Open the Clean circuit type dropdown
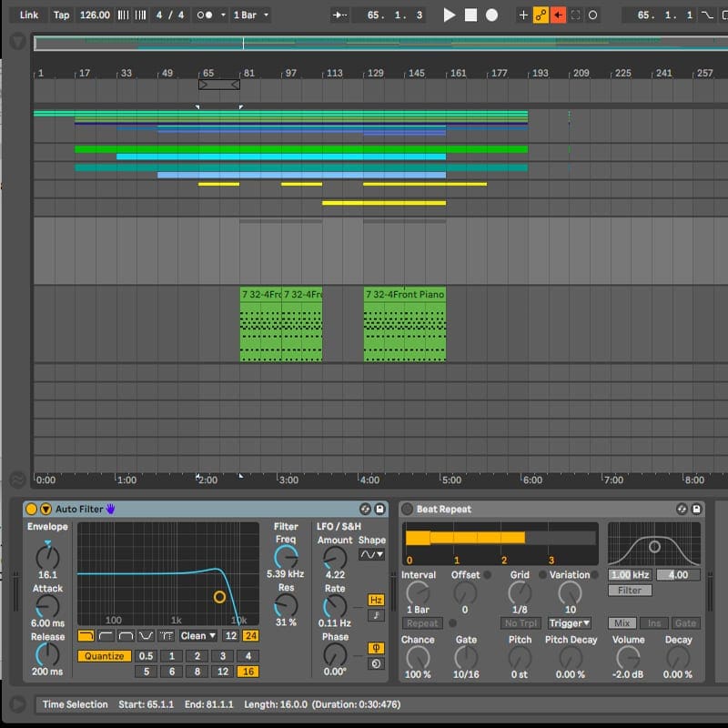This screenshot has height=728, width=728. (198, 635)
